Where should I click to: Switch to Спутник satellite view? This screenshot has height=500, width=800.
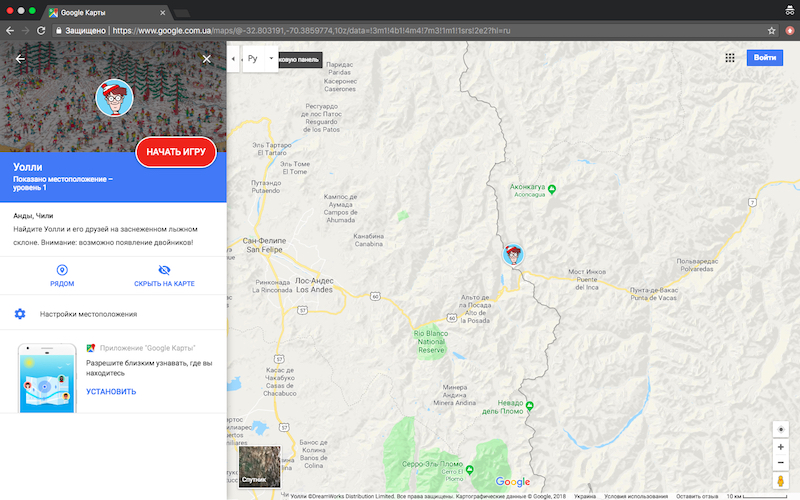click(x=260, y=466)
